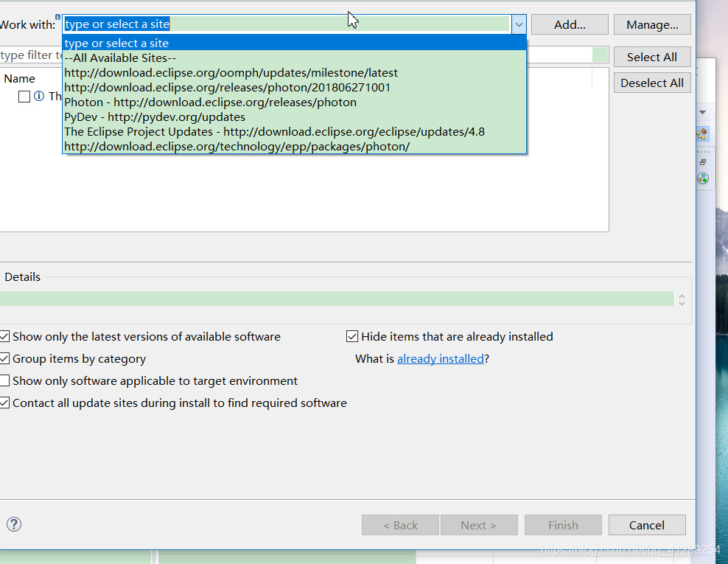
Task: Select the highlighted 'type or select a site' list entry
Action: coord(295,43)
